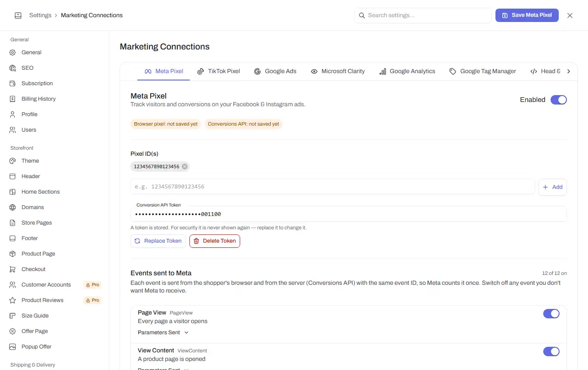This screenshot has width=588, height=370.
Task: Click the Domains globe icon
Action: [12, 207]
